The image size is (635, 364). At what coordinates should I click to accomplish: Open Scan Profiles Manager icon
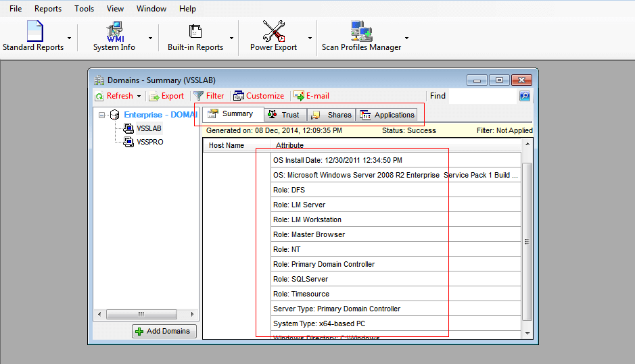point(361,31)
